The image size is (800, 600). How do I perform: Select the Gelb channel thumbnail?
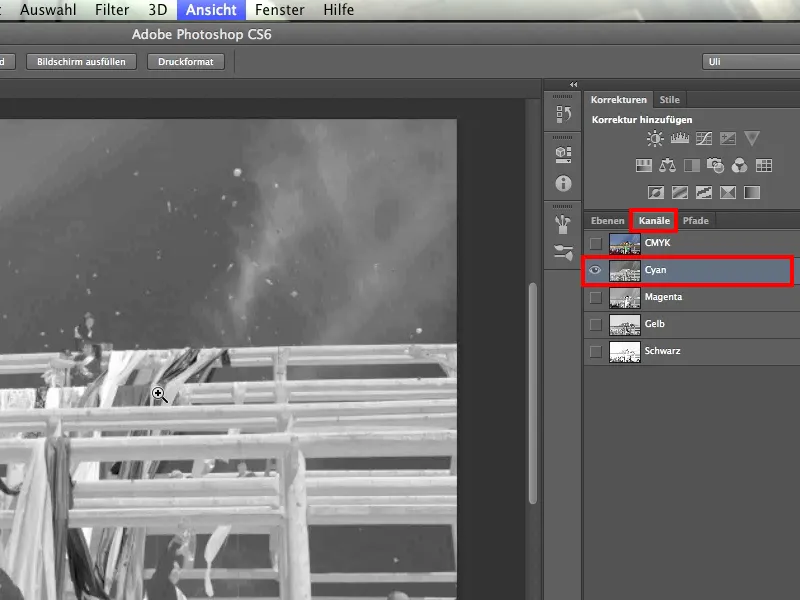624,324
